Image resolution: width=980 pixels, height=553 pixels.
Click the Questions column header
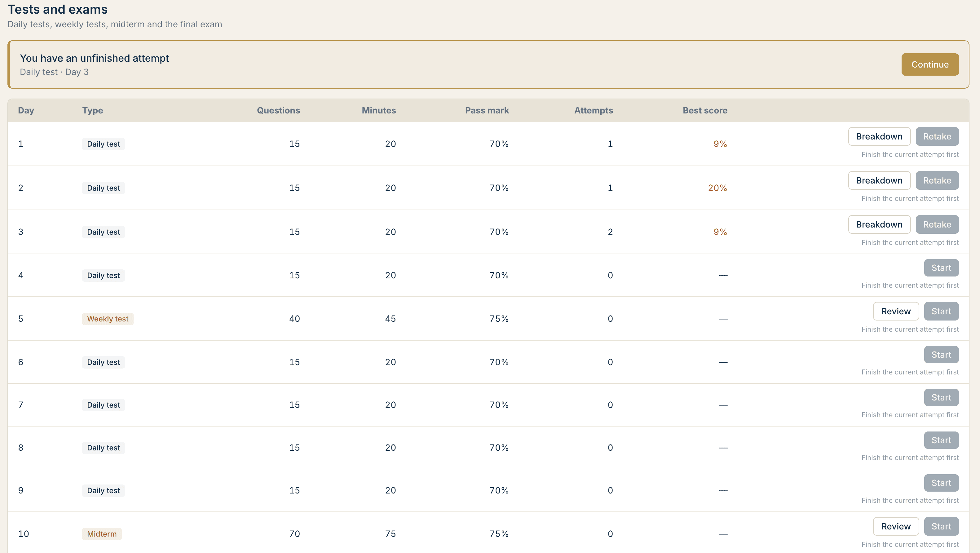278,110
